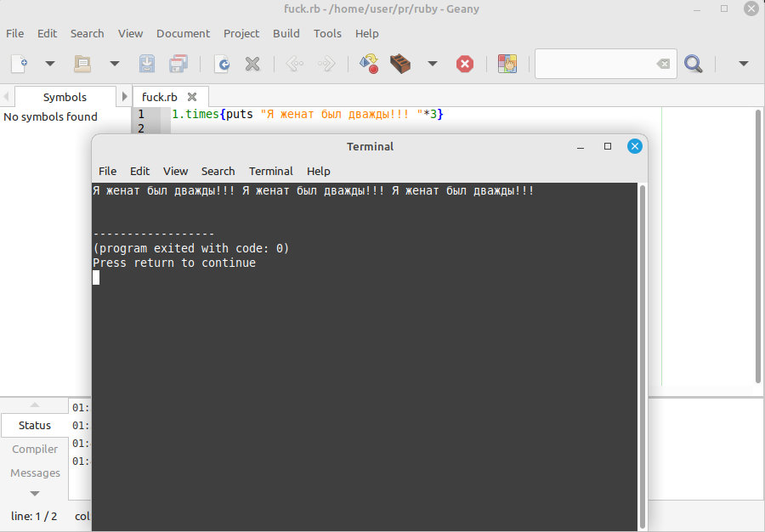Click the 'program exited with code: 0' text
This screenshot has height=532, width=765.
coord(190,248)
